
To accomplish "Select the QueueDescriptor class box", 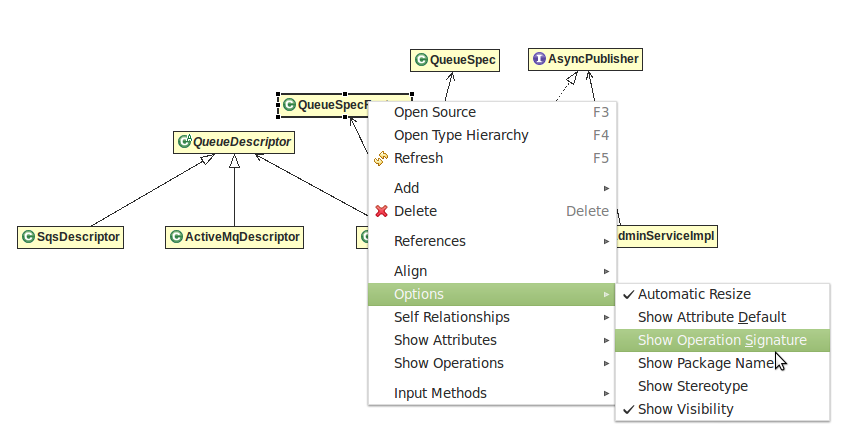I will point(234,142).
